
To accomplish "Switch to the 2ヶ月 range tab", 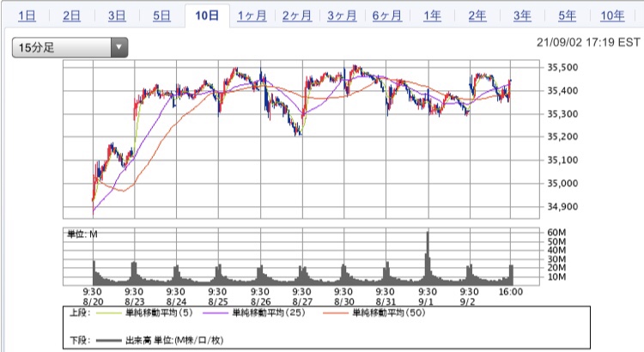I will coord(297,16).
